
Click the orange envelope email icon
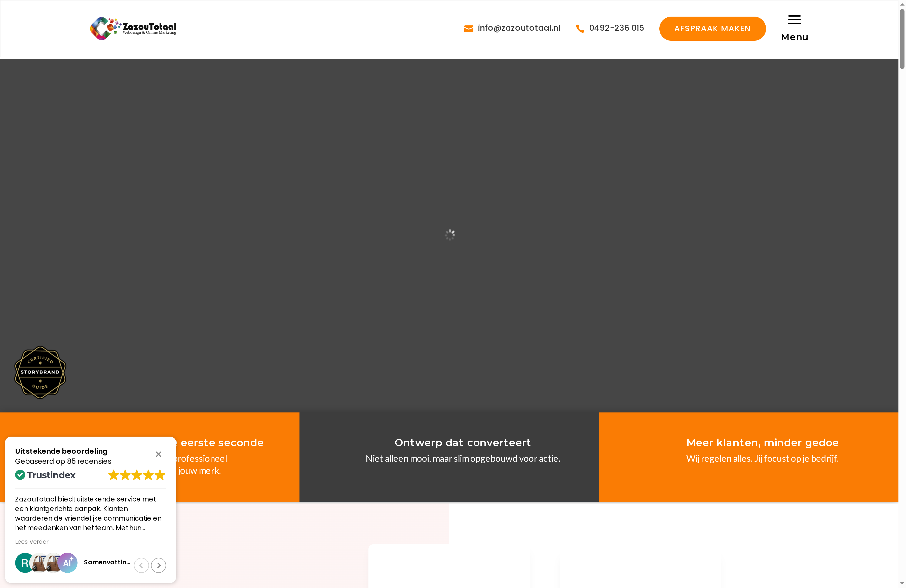(x=469, y=28)
